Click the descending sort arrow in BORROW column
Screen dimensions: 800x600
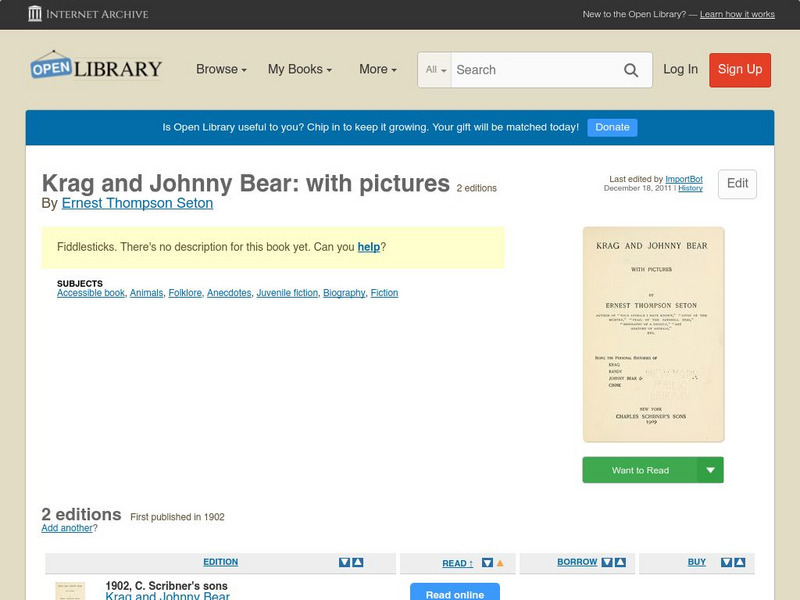pyautogui.click(x=606, y=561)
